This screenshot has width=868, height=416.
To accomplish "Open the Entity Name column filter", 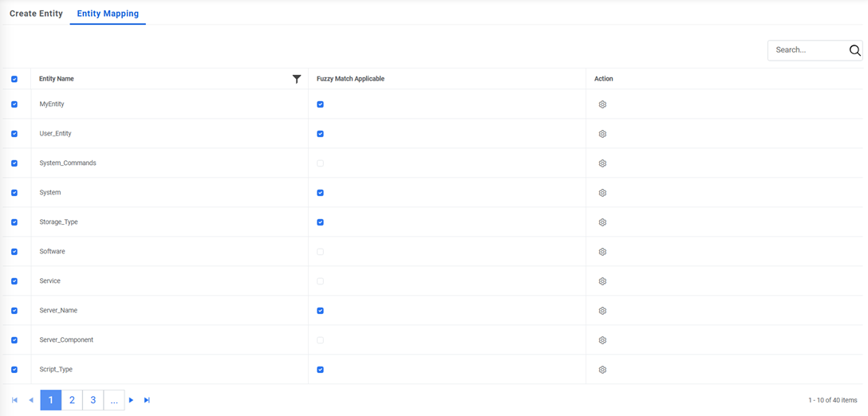I will pyautogui.click(x=297, y=79).
